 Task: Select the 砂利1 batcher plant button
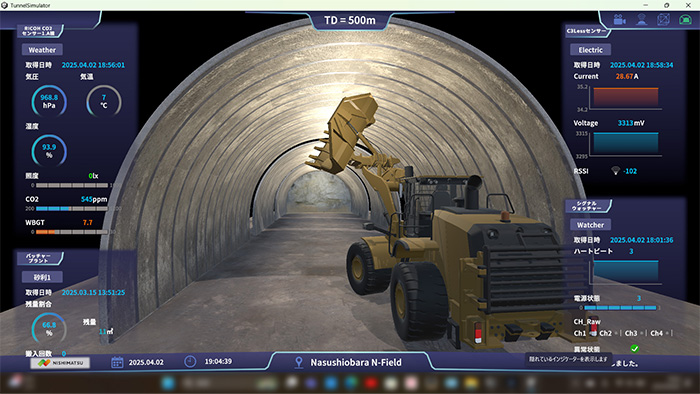coord(42,277)
